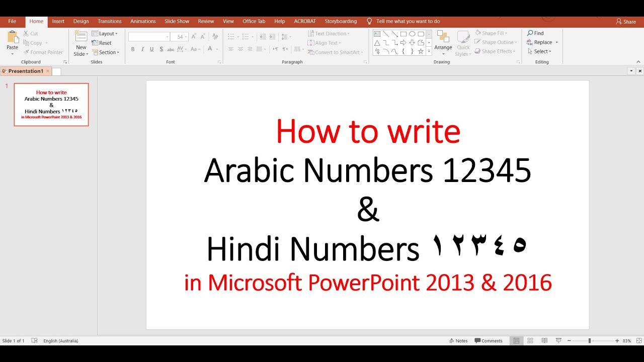Switch to the Animations tab
This screenshot has height=362, width=644.
143,21
